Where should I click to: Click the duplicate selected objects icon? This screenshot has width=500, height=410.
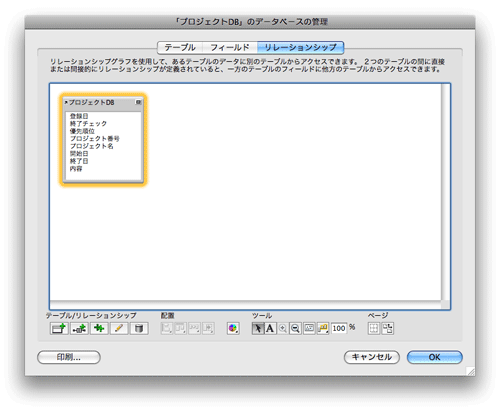[x=99, y=329]
